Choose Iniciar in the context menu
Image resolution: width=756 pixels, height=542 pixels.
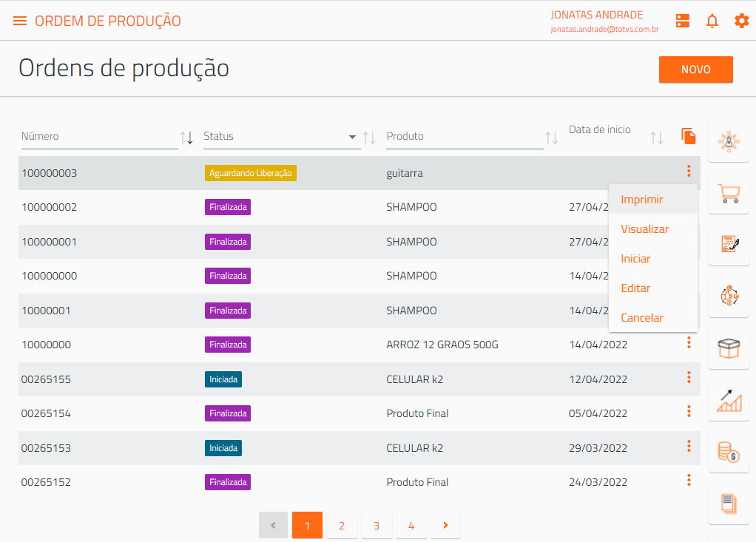pos(653,259)
